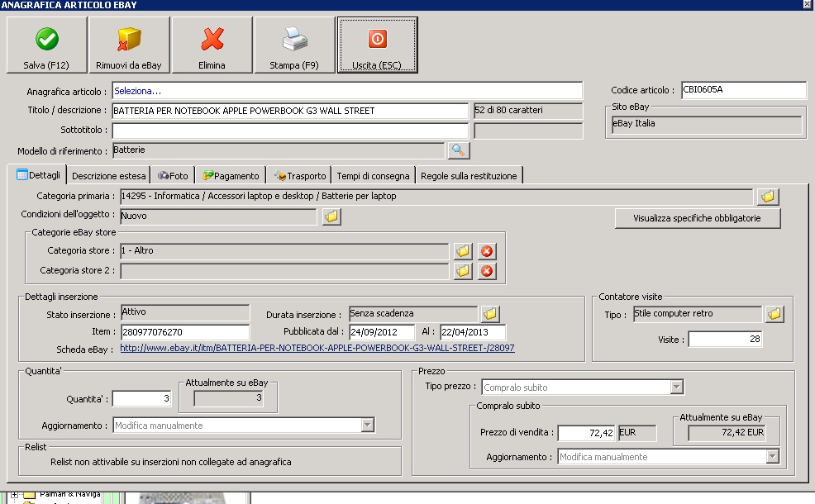Click the Pubblicata dal date field
This screenshot has height=504, width=815.
382,331
